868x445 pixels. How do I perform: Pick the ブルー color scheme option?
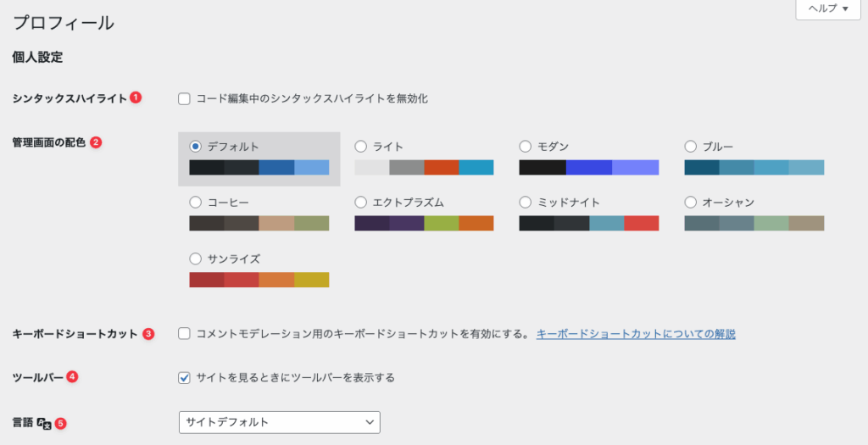point(690,147)
